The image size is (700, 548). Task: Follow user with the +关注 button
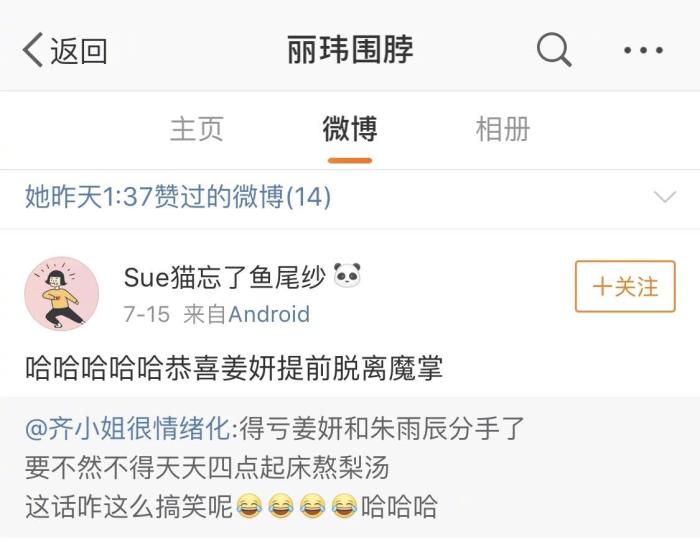tap(625, 286)
